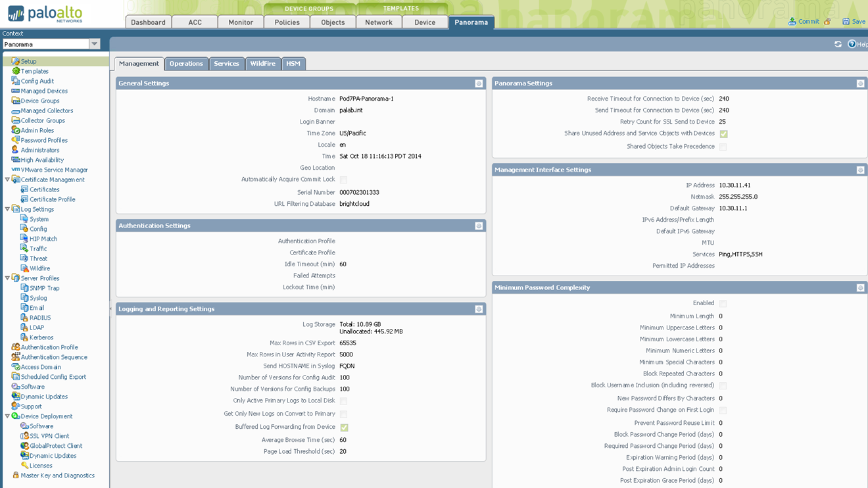Click the sidebar collapse handle
The image size is (868, 488).
tap(110, 308)
